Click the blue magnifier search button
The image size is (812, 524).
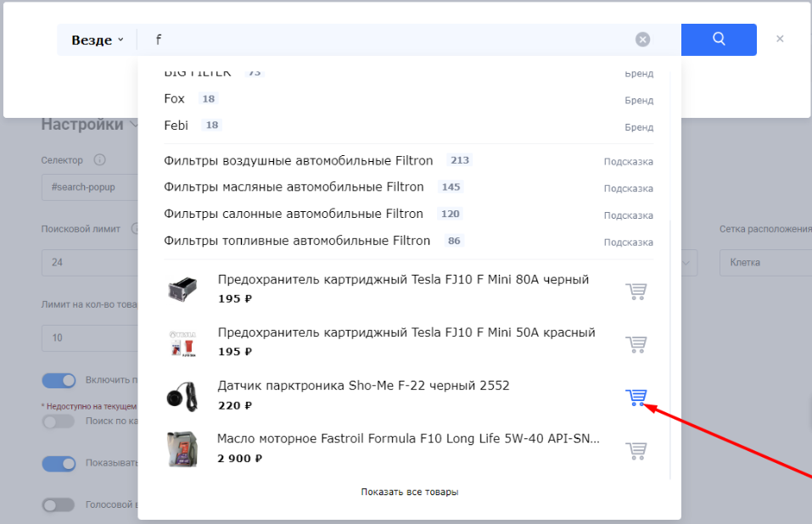click(719, 39)
